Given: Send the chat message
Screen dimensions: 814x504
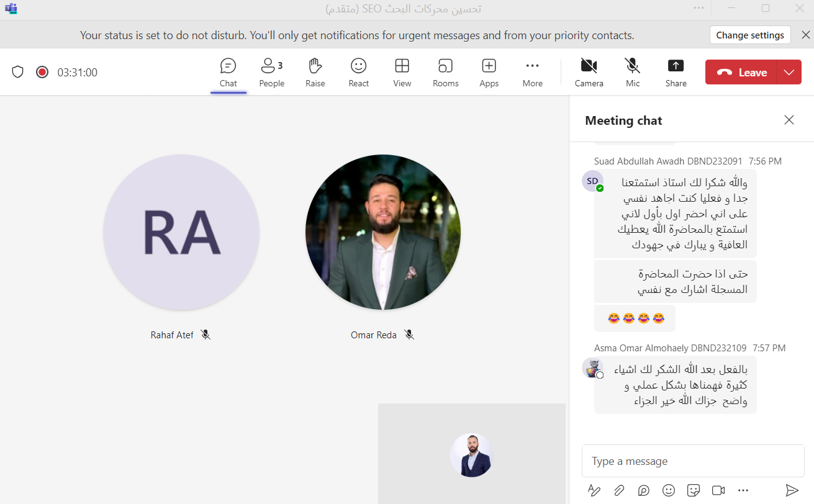Looking at the screenshot, I should [x=792, y=490].
